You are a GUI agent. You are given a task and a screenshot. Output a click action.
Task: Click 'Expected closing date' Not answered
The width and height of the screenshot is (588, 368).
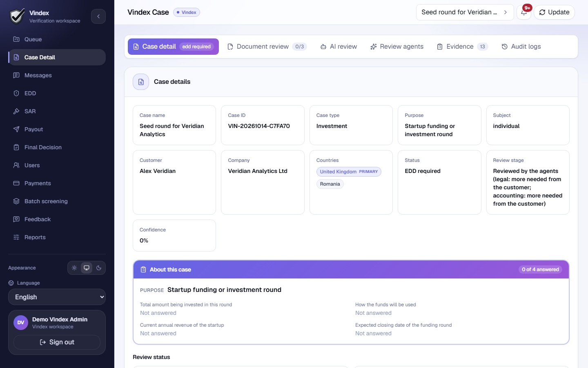click(x=373, y=333)
